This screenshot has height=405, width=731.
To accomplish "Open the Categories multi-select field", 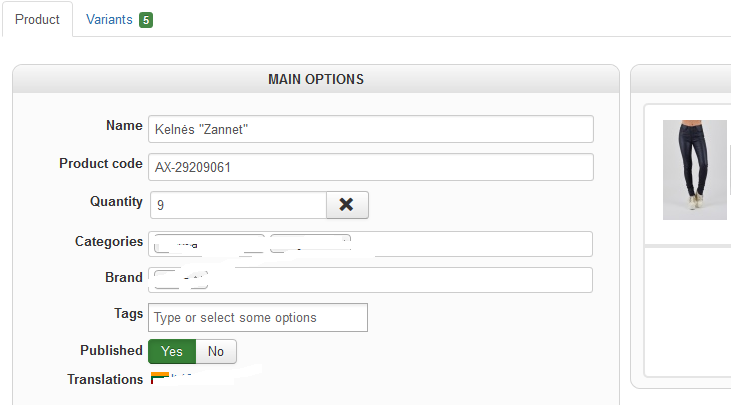I will (x=371, y=244).
